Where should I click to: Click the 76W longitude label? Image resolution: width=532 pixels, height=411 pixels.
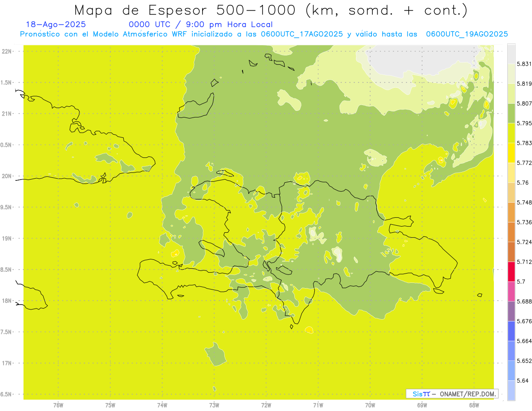[x=58, y=405]
